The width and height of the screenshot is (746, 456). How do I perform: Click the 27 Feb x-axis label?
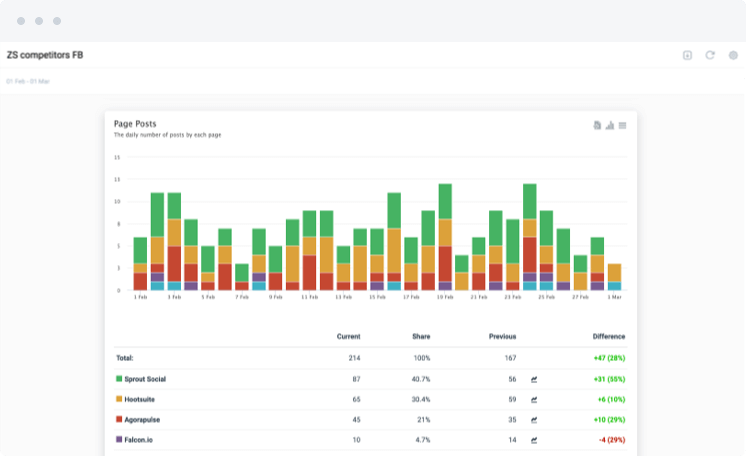pyautogui.click(x=580, y=297)
